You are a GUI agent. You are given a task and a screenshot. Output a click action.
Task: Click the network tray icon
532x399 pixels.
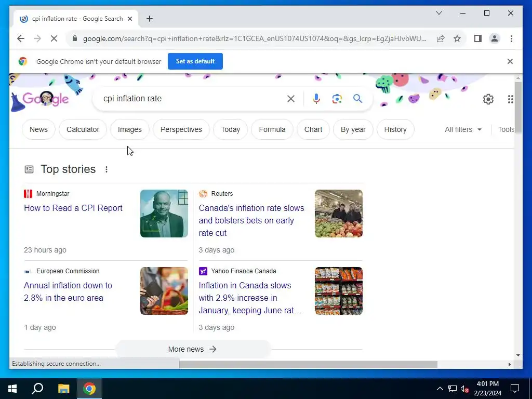coord(453,389)
